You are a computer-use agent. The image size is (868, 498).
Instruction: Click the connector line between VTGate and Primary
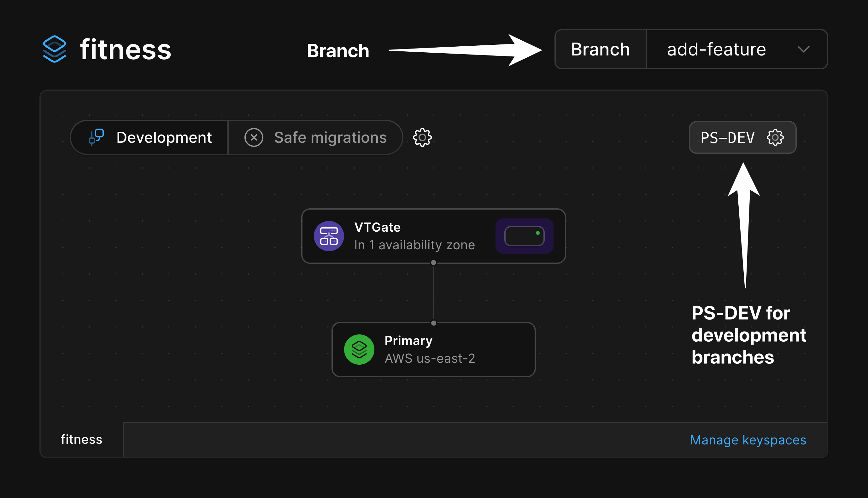[433, 292]
